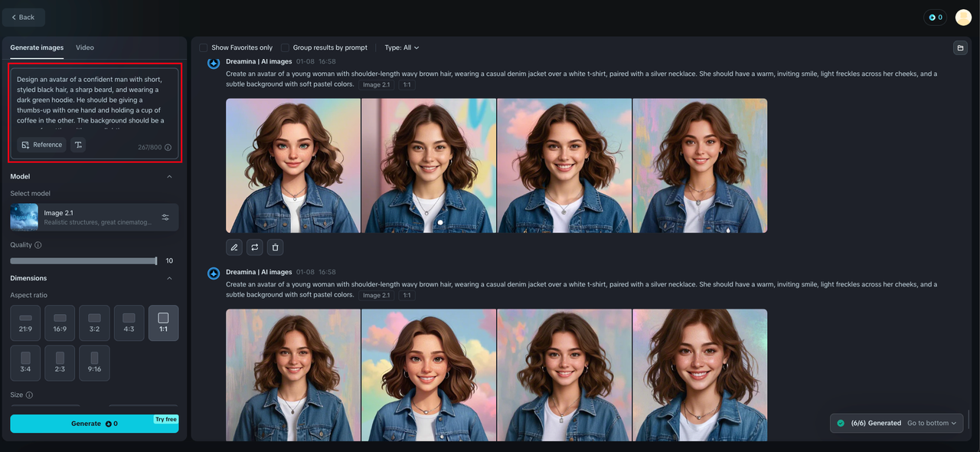Select the 4:3 aspect ratio
Viewport: 980px width, 452px height.
click(129, 323)
